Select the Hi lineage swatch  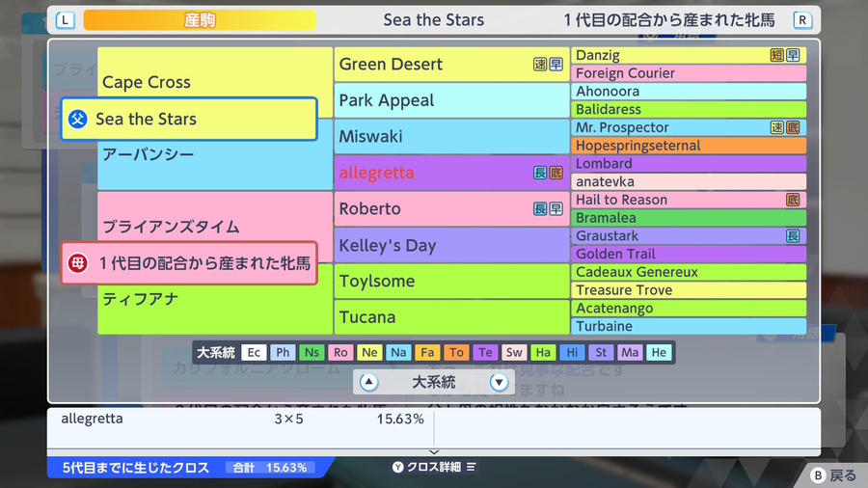[572, 352]
